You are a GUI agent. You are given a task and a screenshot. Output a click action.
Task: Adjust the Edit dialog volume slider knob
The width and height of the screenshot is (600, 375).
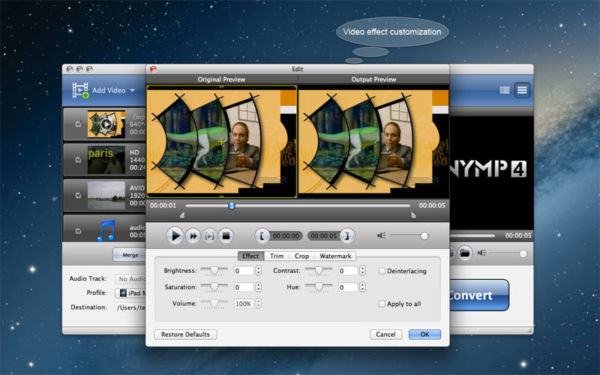pos(424,236)
